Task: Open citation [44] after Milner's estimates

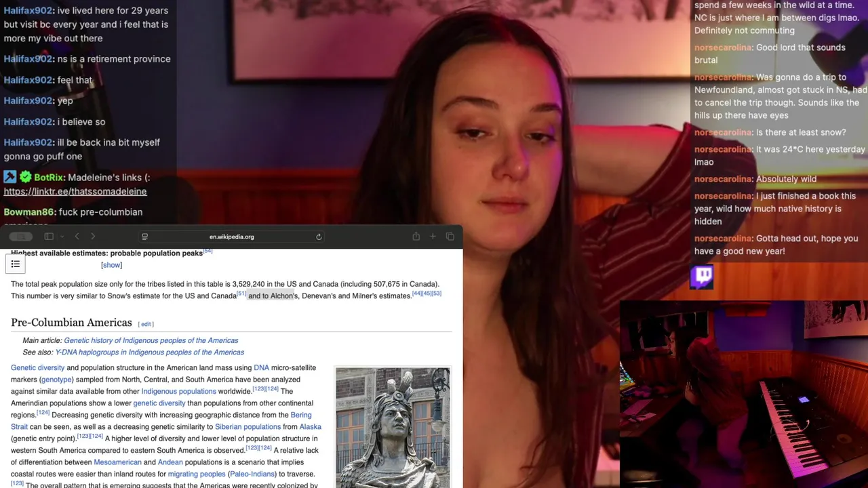Action: (417, 293)
